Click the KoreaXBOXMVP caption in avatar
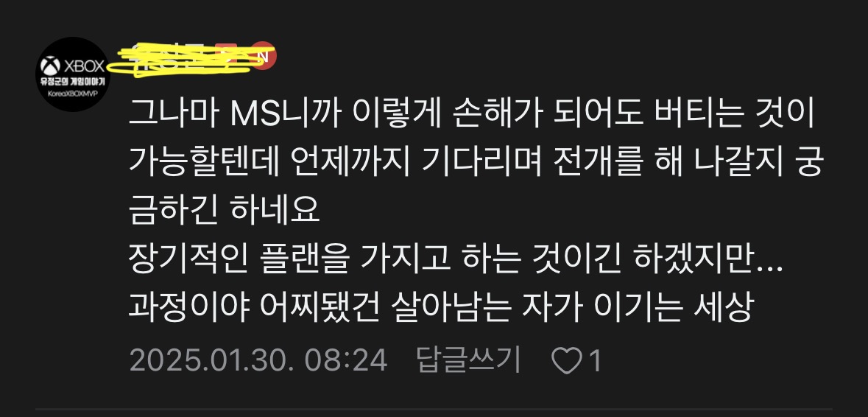 pos(72,94)
